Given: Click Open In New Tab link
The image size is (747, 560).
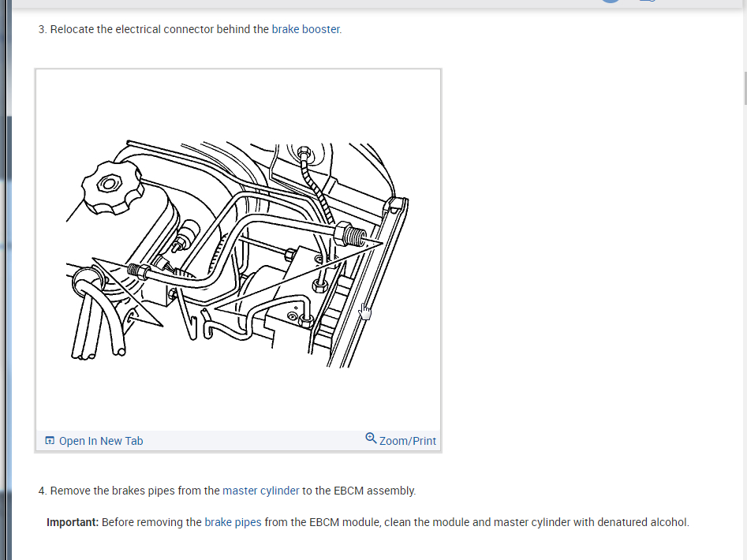Looking at the screenshot, I should click(100, 441).
